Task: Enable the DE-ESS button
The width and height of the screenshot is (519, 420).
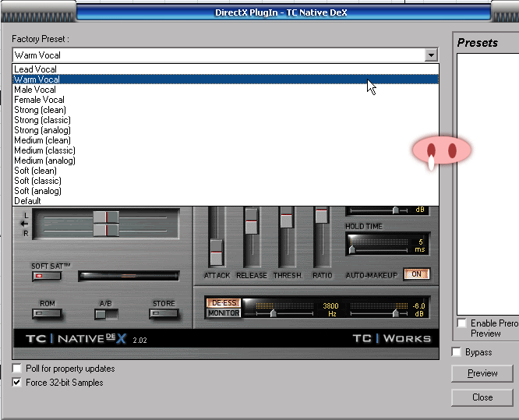Action: (224, 303)
